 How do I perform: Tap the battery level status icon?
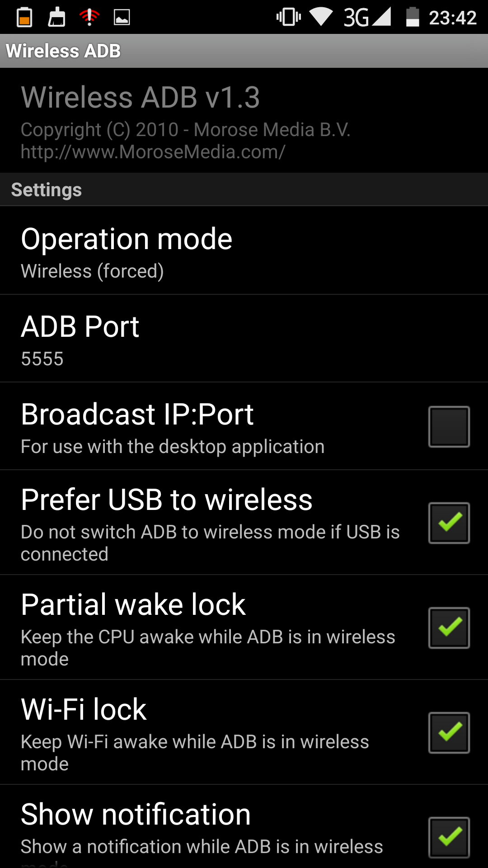pos(413,17)
